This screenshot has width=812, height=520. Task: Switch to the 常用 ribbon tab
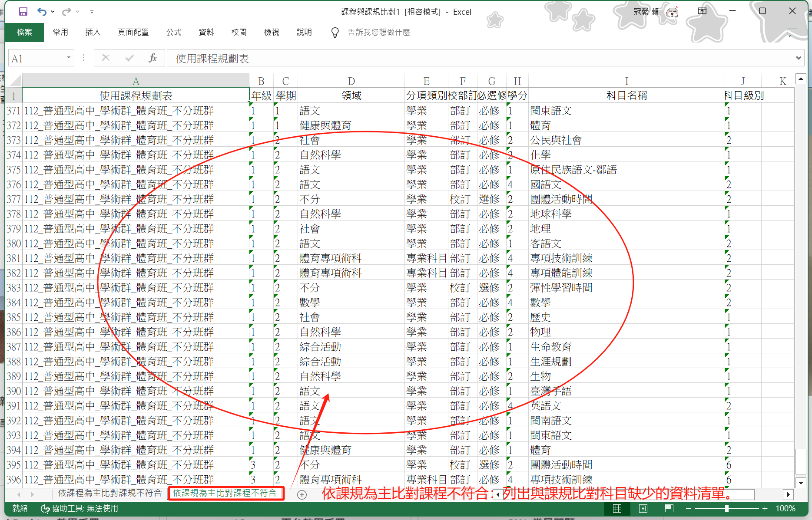pyautogui.click(x=60, y=32)
